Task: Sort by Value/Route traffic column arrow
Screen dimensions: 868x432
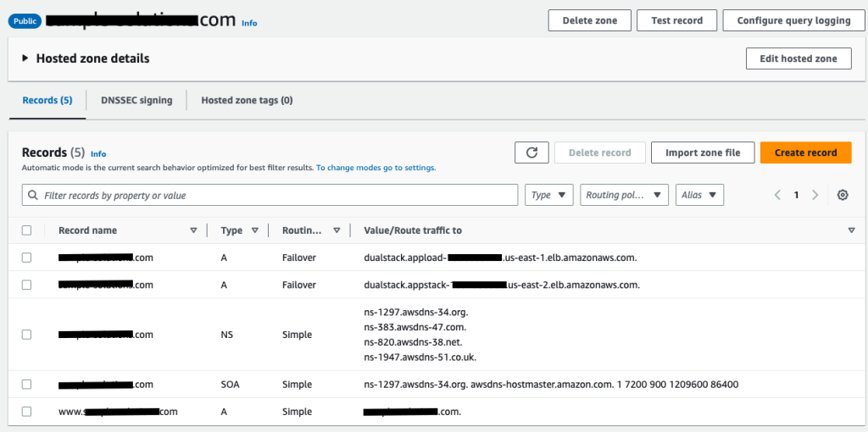Action: 851,230
